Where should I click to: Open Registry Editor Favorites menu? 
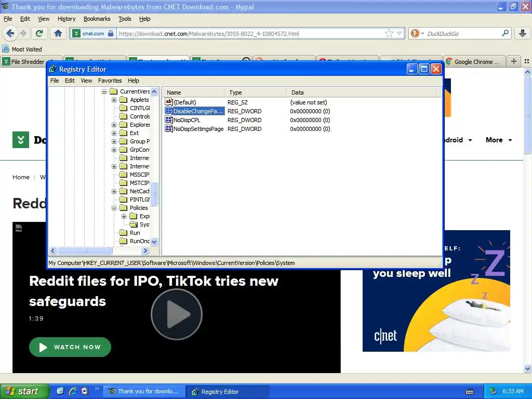[x=110, y=81]
